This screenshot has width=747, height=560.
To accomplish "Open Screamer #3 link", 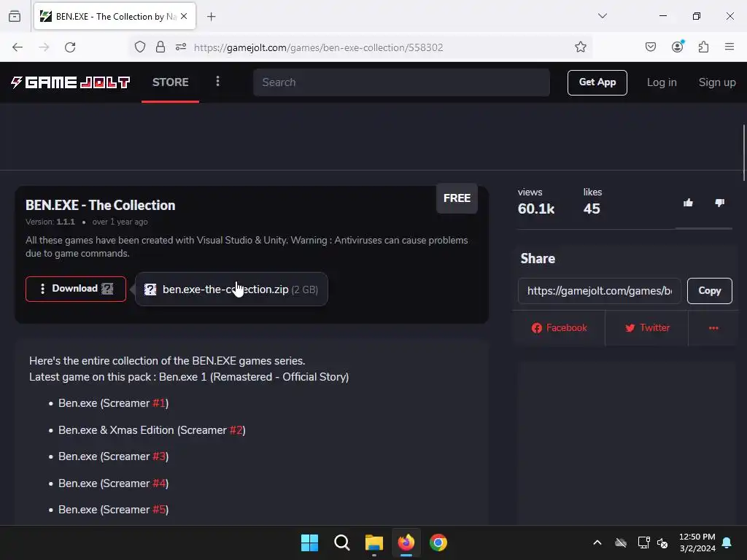I will 158,456.
